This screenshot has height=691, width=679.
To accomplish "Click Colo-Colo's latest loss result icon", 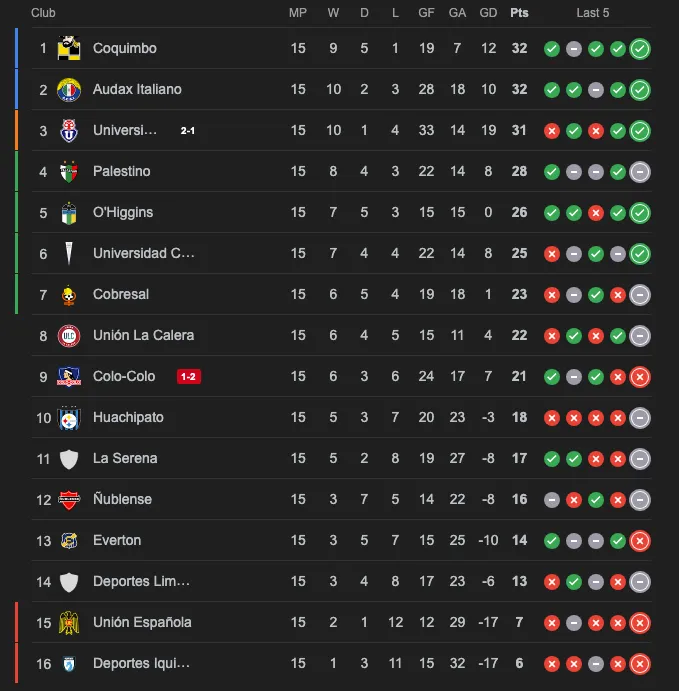I will click(640, 377).
